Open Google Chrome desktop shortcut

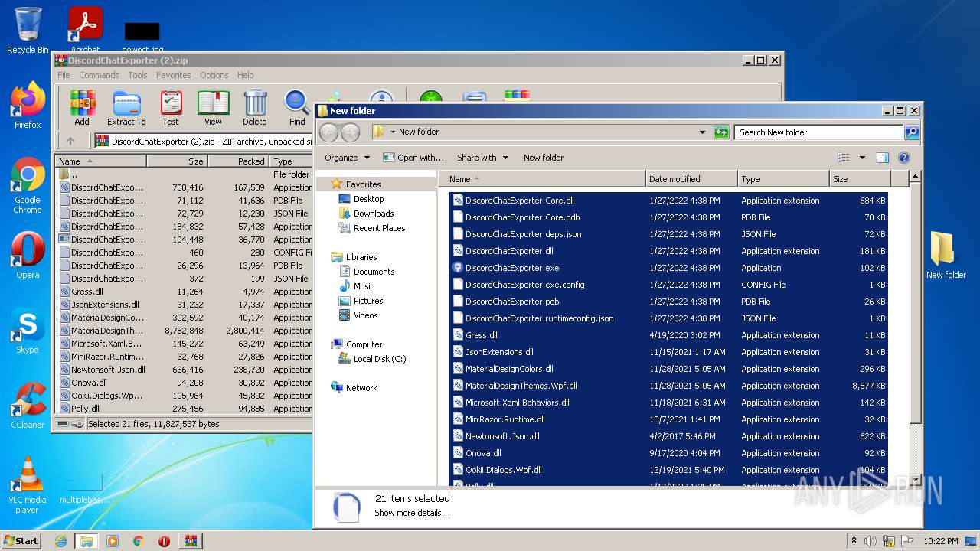click(28, 186)
